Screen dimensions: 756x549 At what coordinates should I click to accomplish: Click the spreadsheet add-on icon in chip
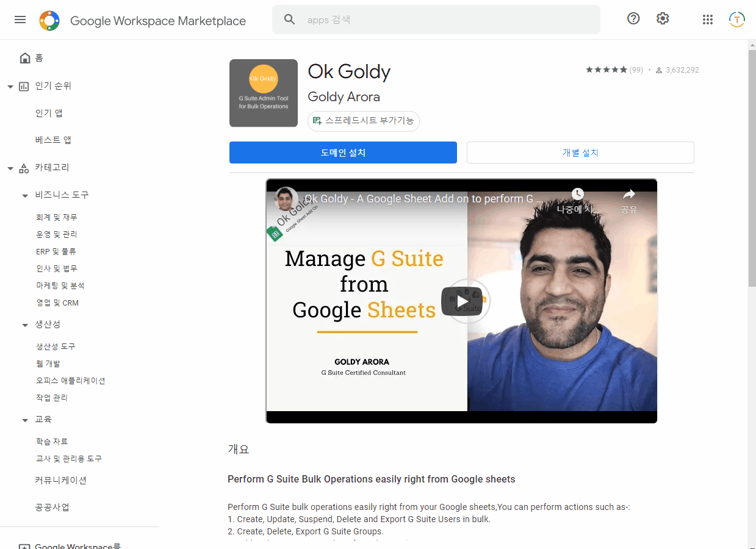(317, 121)
